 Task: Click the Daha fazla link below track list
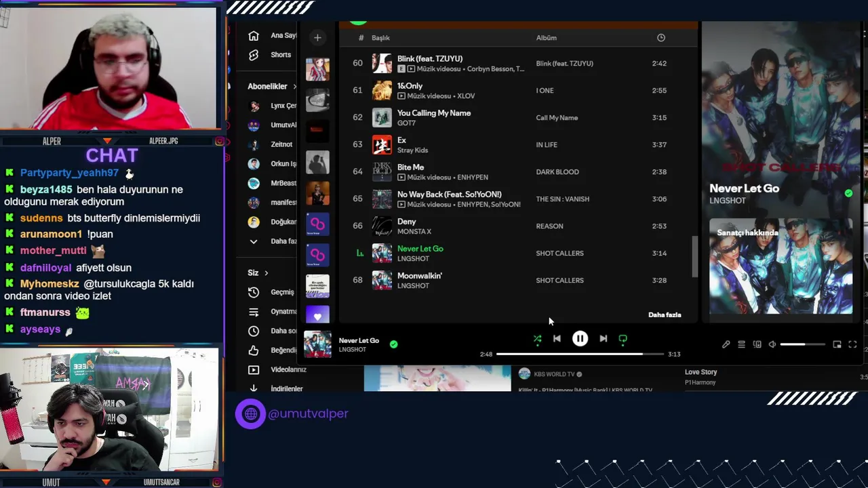(665, 314)
